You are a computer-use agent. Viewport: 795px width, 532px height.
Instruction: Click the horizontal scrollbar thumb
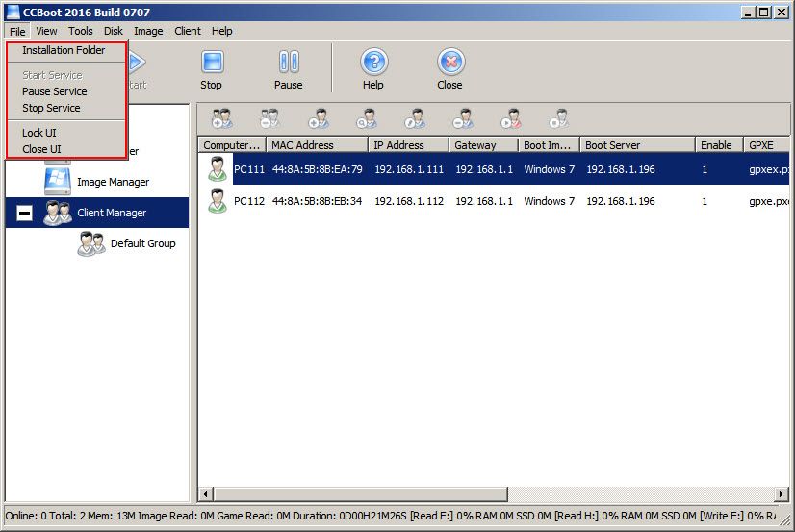[x=361, y=493]
